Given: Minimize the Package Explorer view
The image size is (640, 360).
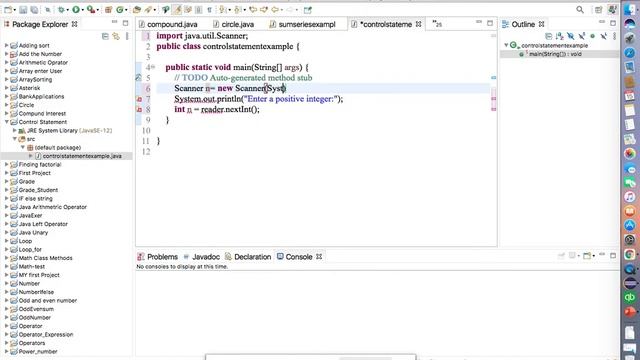Looking at the screenshot, I should (x=114, y=22).
